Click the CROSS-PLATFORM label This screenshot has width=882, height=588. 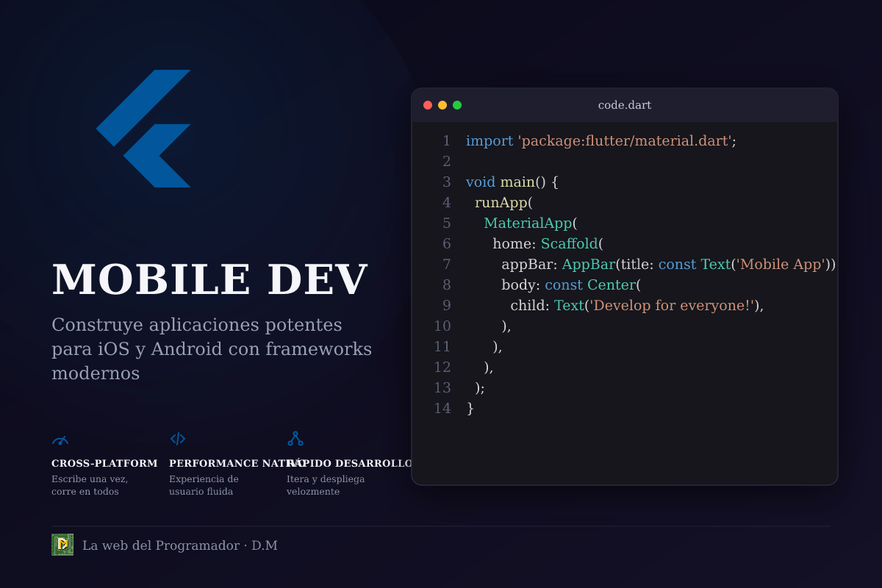pyautogui.click(x=104, y=463)
